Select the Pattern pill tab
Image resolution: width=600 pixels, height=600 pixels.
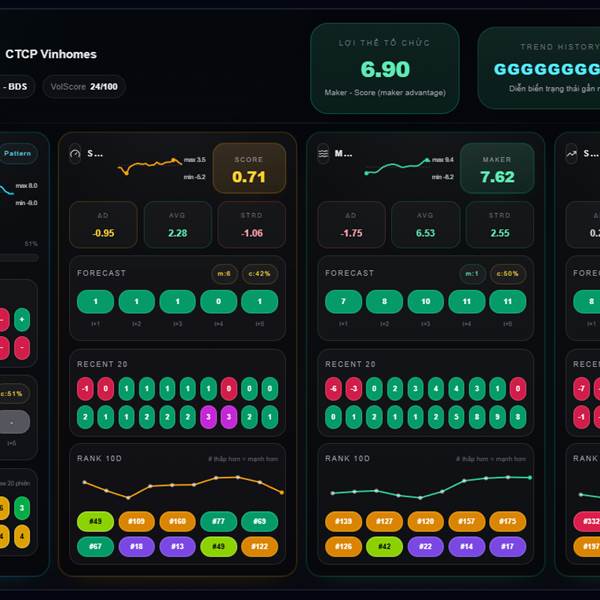pyautogui.click(x=18, y=153)
